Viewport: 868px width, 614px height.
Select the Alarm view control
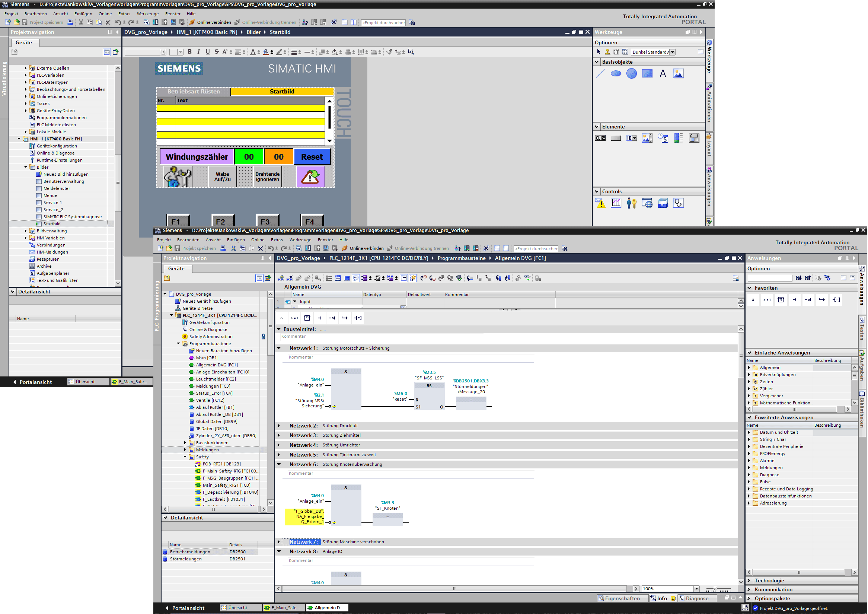[x=600, y=203]
